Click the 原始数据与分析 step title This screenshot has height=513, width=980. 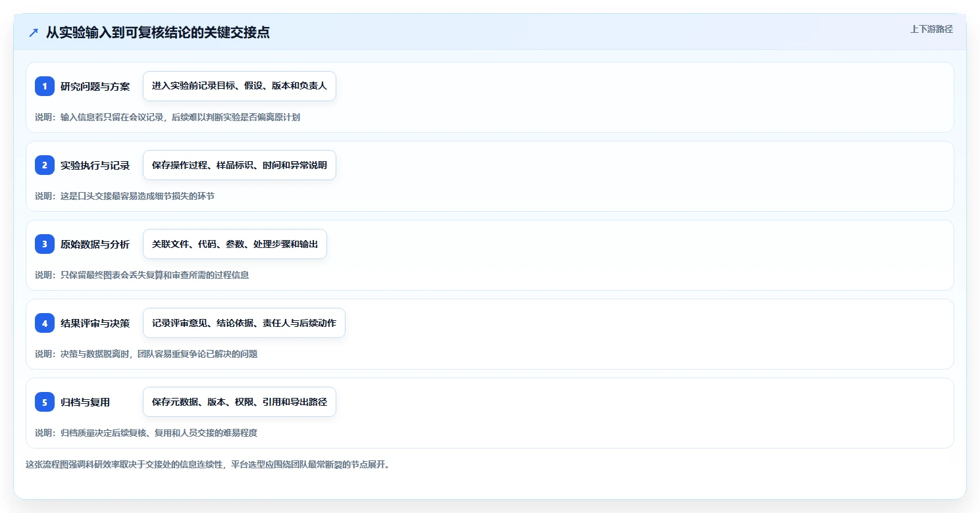point(95,244)
